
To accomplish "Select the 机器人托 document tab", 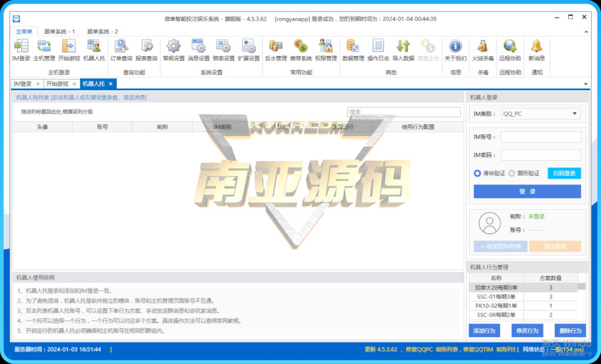I will 93,84.
